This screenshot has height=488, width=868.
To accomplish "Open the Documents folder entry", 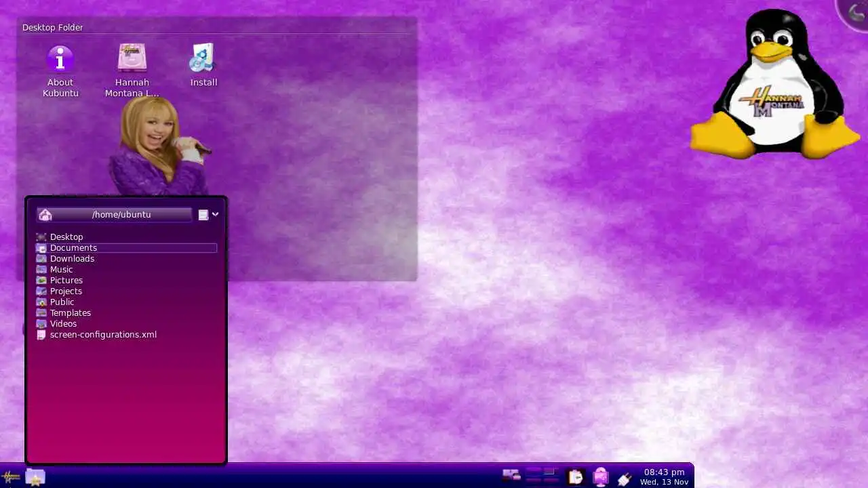I will [x=126, y=247].
